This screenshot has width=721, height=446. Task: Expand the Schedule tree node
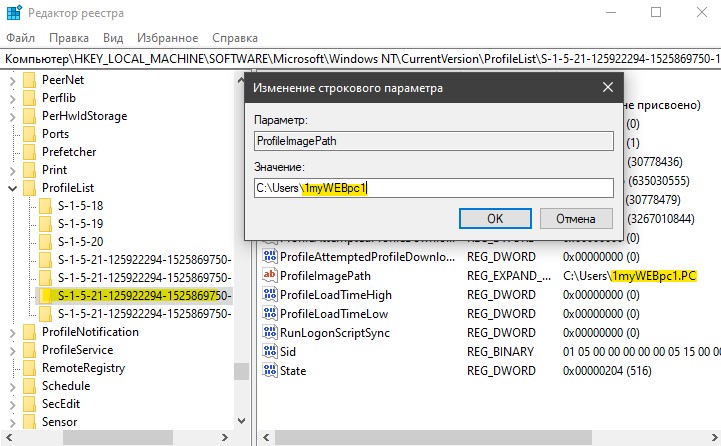coord(12,387)
